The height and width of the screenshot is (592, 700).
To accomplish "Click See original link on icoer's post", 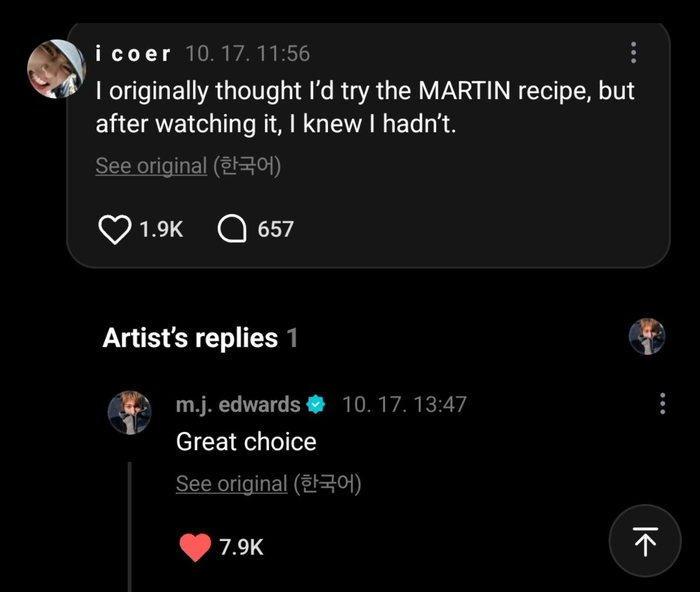I will (151, 166).
